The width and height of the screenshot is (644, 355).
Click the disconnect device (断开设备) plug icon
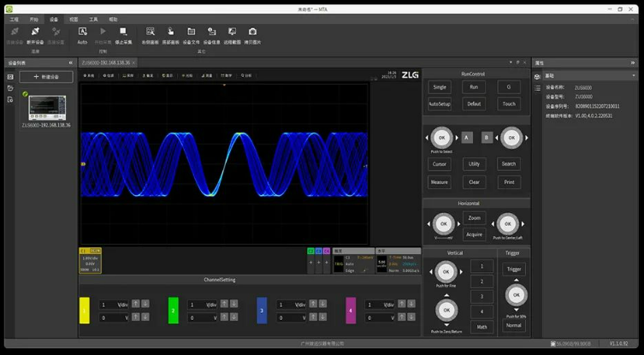[x=35, y=32]
